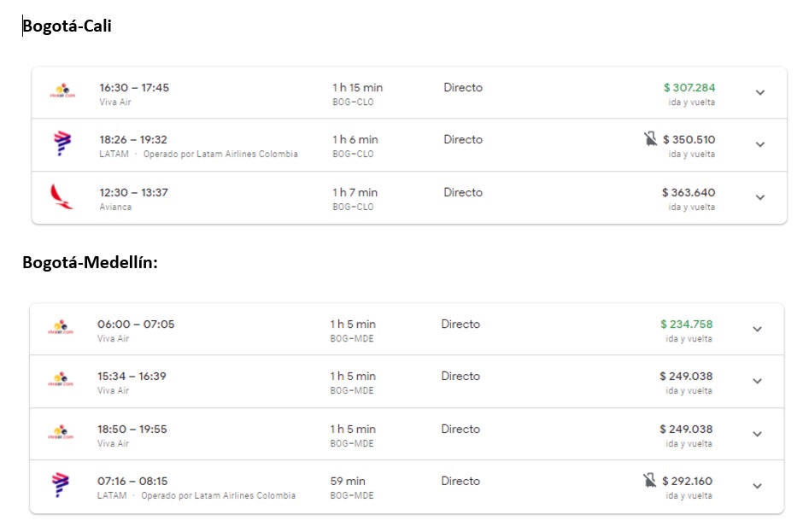Click the Bogotá-Cali heading text
The image size is (803, 532).
(67, 26)
